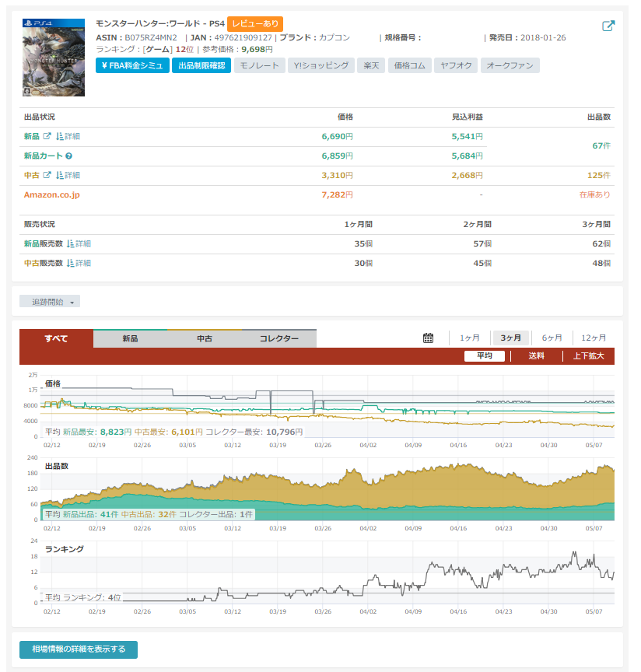The height and width of the screenshot is (672, 641).
Task: Click 在庫あり stock status
Action: [x=594, y=194]
